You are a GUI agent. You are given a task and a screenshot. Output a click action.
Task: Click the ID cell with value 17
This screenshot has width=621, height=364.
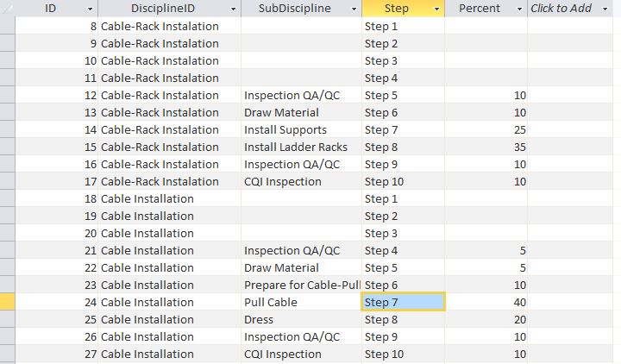pyautogui.click(x=57, y=181)
